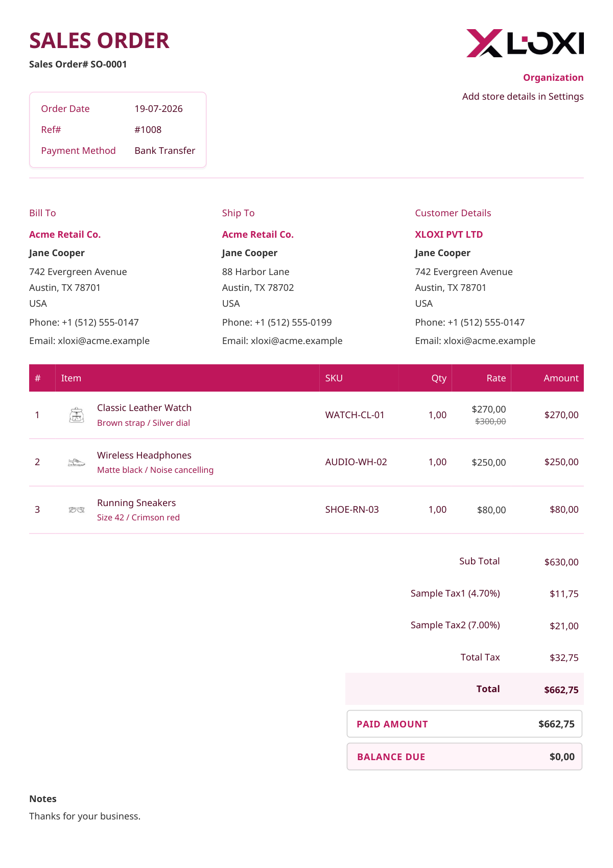Viewport: 613px width, 868px height.
Task: Click the Qty column header
Action: [x=439, y=378]
